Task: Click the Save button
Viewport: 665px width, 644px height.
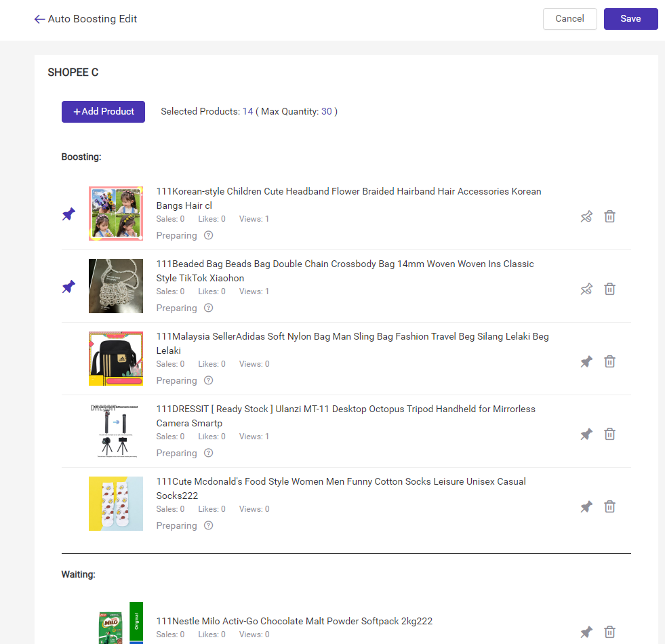Action: (630, 19)
